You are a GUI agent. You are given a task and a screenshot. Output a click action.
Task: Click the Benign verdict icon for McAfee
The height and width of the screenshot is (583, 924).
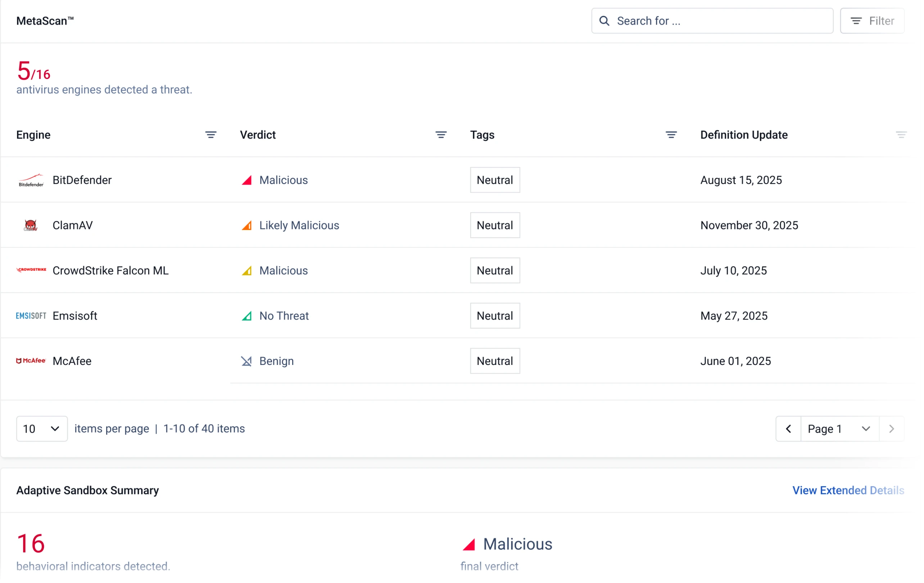246,361
